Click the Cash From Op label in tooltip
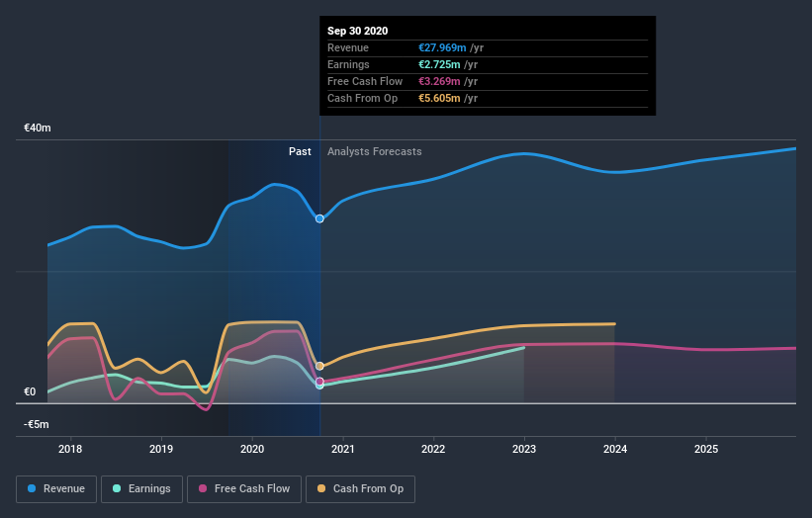The image size is (812, 518). (363, 98)
